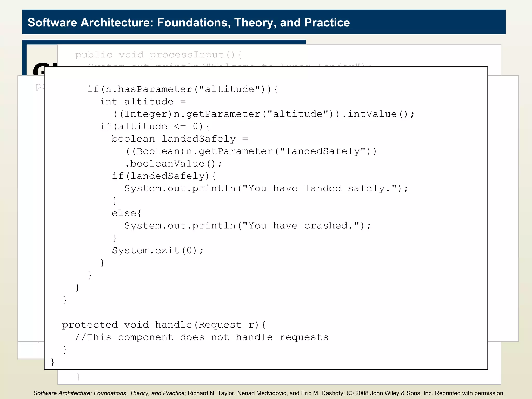Viewport: 532px width, 399px height.
Task: Click the faded 'public void processInput()' text
Action: pos(158,55)
